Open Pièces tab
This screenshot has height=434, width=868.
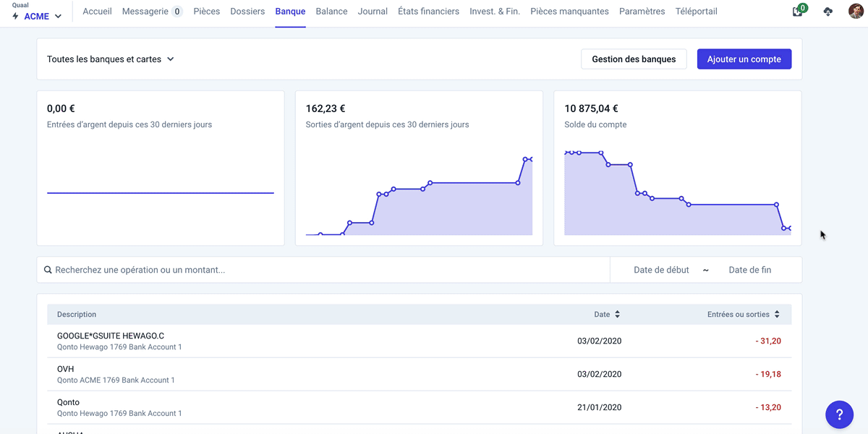click(x=207, y=12)
